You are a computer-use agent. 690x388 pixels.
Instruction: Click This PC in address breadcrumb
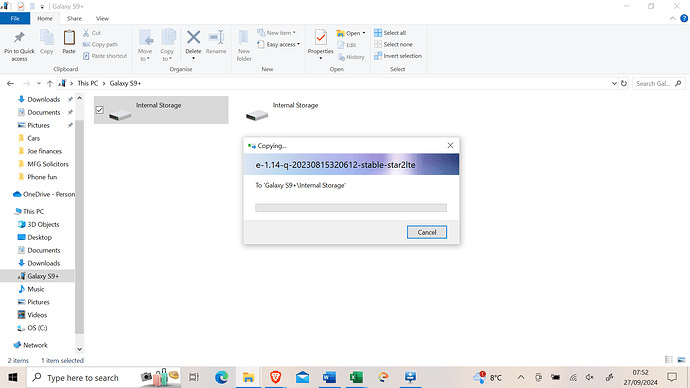click(x=88, y=83)
